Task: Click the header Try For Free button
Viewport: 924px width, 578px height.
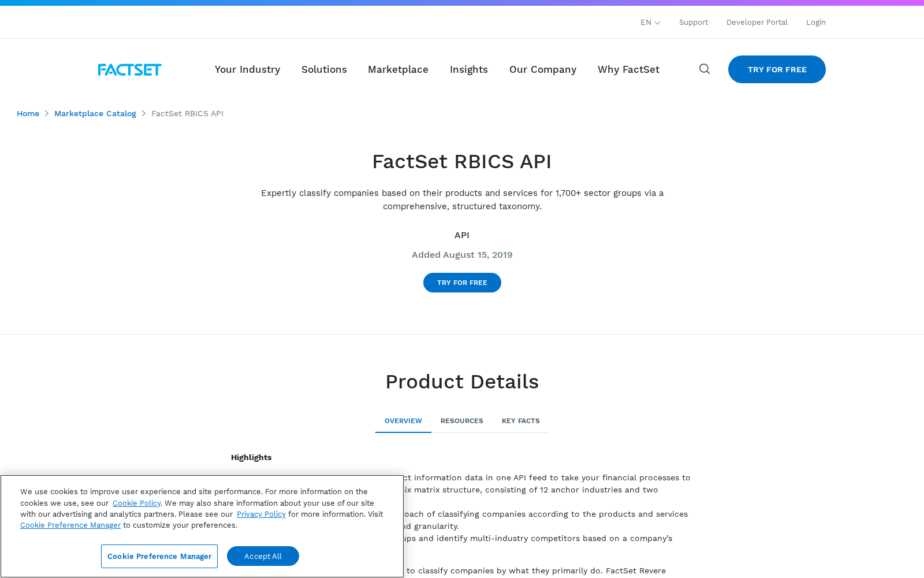Action: pos(777,69)
